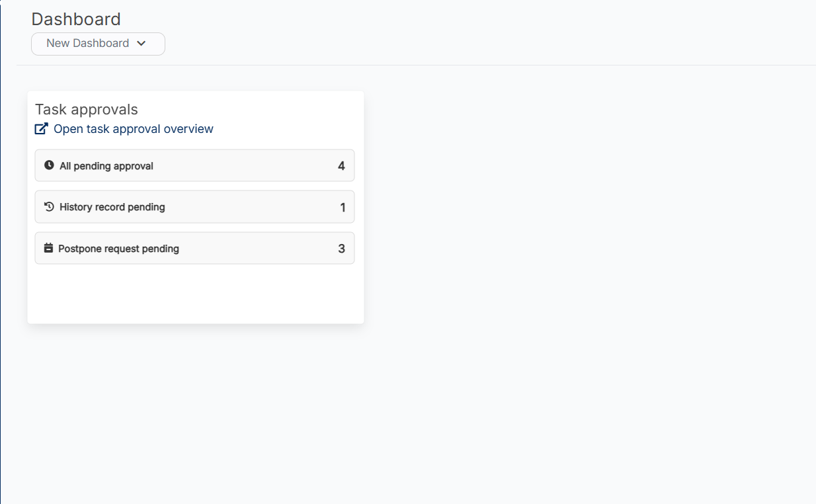The image size is (816, 504).
Task: Click empty space below Postpone request row in widget
Action: click(x=195, y=294)
